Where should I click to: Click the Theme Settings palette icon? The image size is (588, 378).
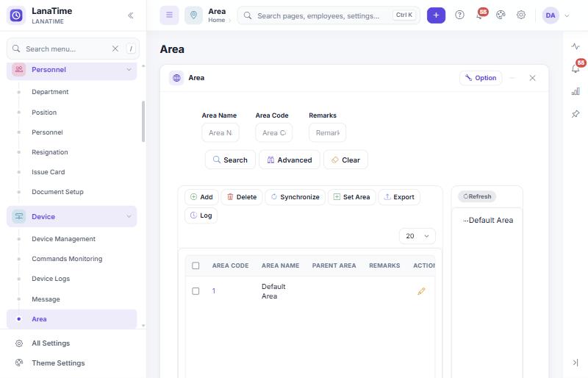19,363
